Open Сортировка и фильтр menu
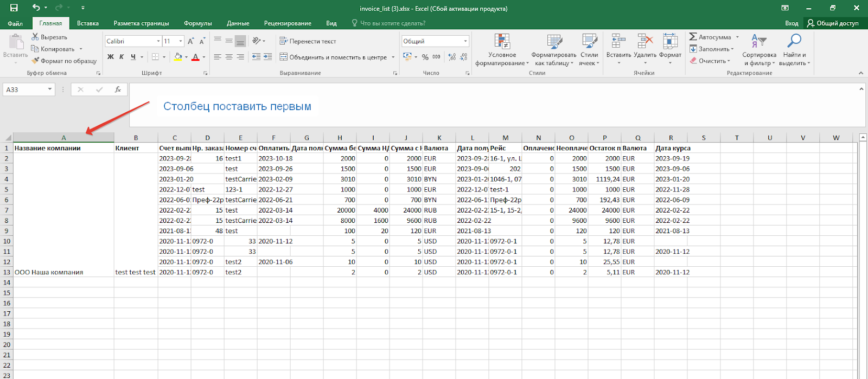The width and height of the screenshot is (868, 379). click(759, 49)
